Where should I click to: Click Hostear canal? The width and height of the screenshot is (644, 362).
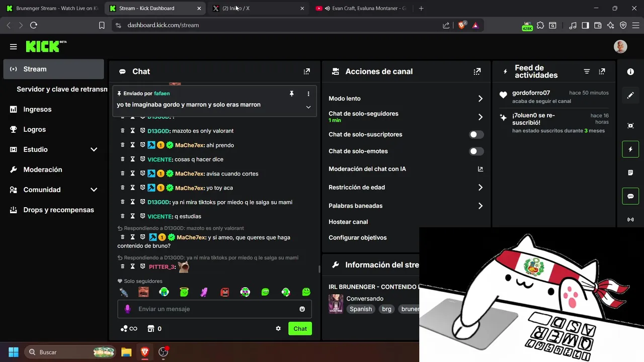(348, 222)
